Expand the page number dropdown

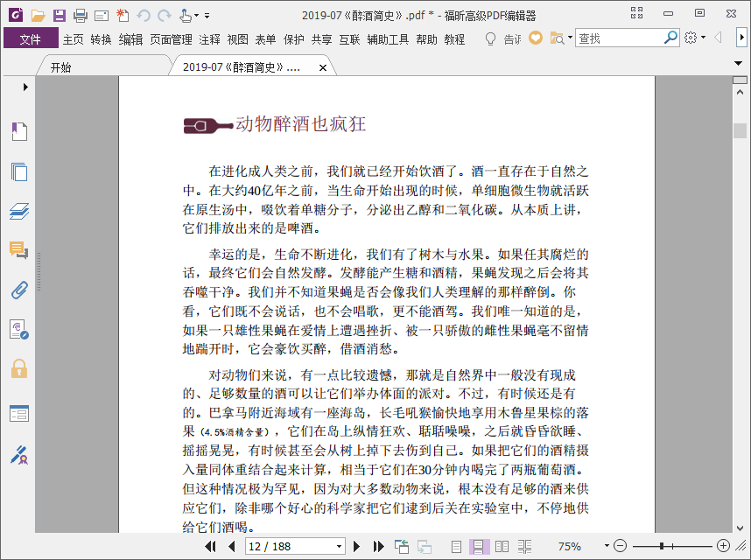[339, 546]
